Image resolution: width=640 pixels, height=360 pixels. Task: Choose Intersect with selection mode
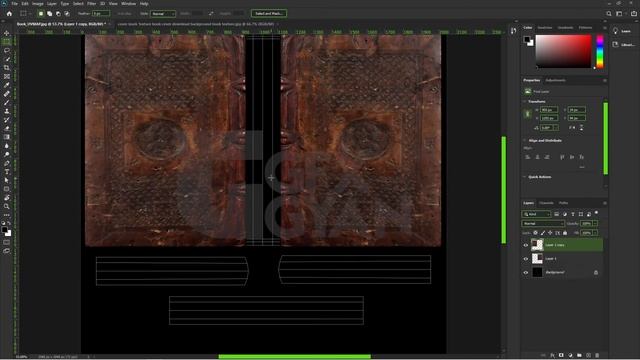(x=67, y=13)
